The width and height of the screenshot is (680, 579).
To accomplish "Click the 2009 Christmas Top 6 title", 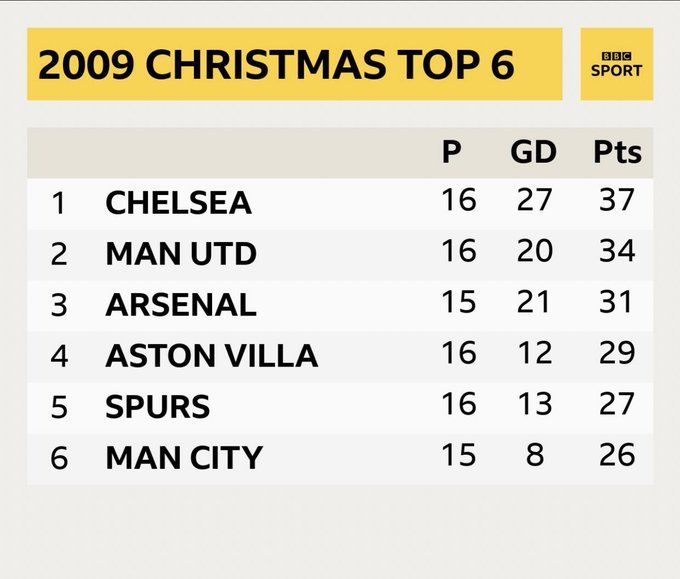I will tap(276, 65).
